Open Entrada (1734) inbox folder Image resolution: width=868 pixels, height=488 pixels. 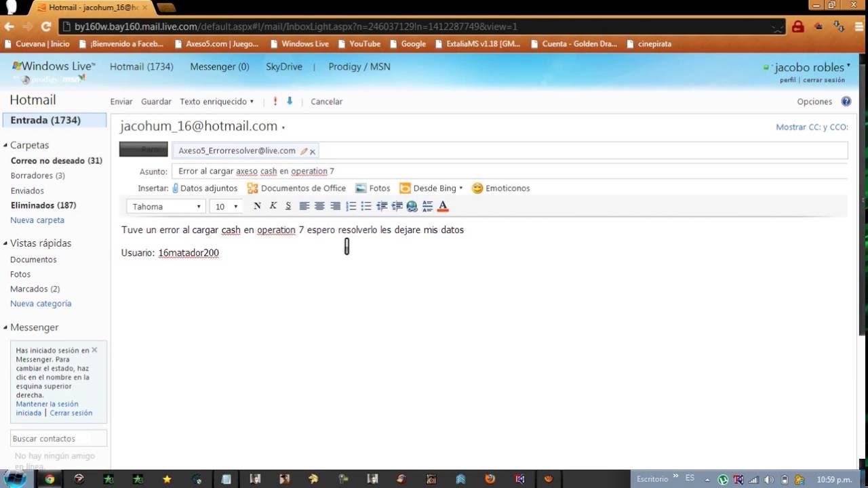pos(54,120)
